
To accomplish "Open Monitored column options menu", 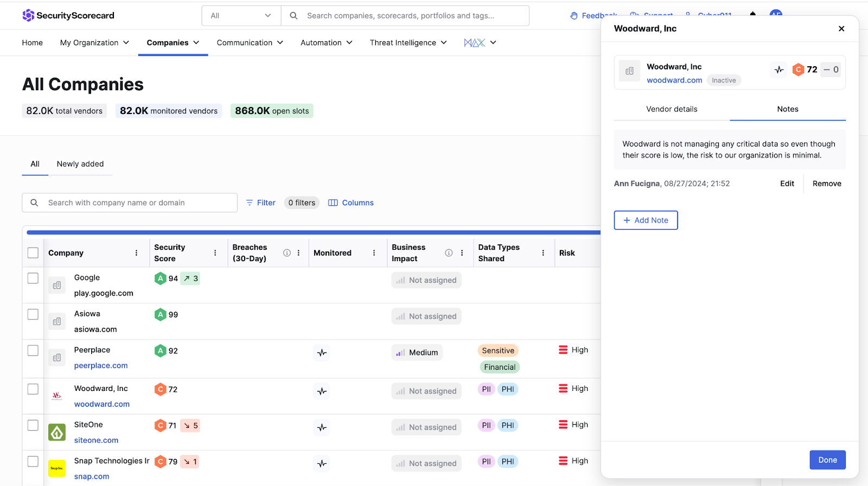I will pyautogui.click(x=374, y=253).
